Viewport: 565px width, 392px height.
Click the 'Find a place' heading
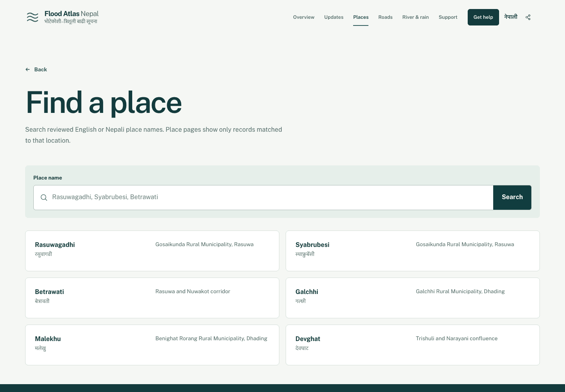pos(104,103)
